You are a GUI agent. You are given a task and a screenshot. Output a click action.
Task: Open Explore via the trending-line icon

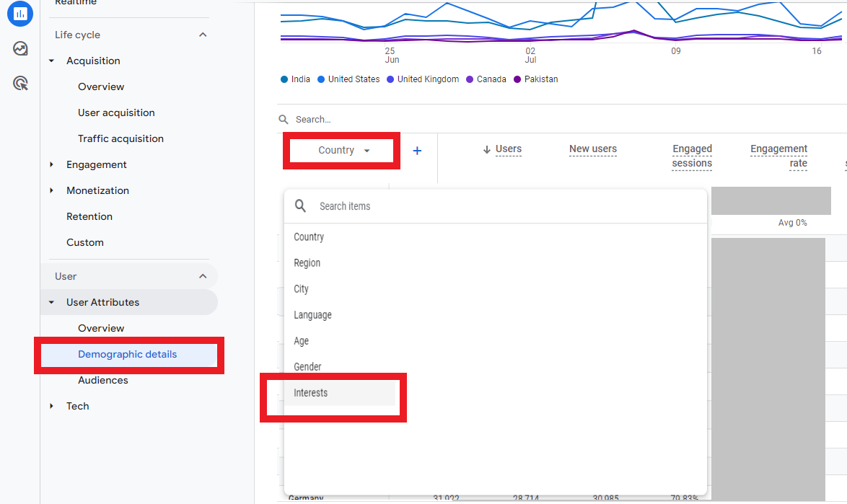click(x=19, y=48)
